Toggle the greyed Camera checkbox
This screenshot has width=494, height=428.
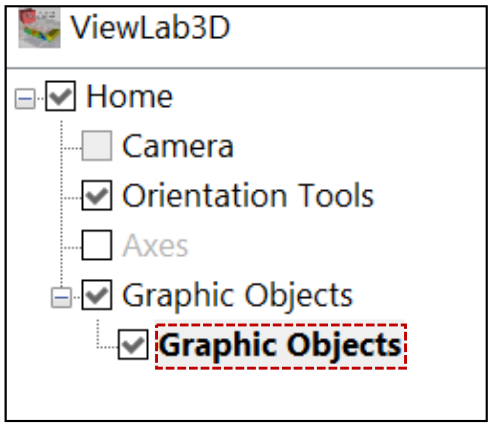97,146
